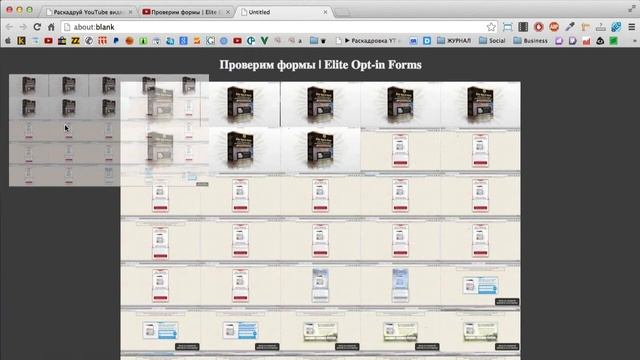The image size is (640, 360).
Task: Open a new tab
Action: pos(342,13)
